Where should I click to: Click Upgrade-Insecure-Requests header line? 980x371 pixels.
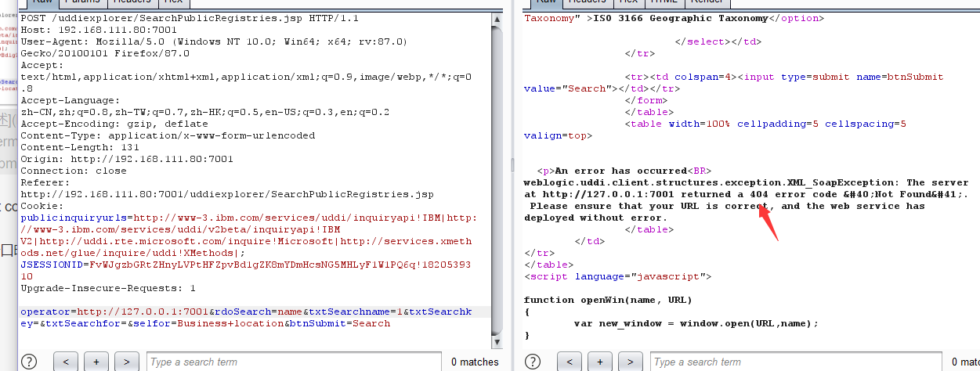coord(109,288)
